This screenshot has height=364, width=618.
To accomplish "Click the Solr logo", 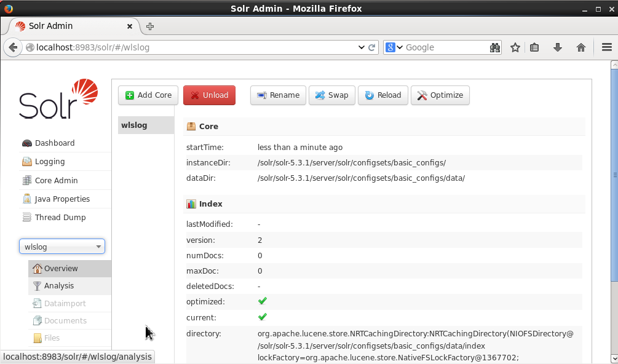I will [x=58, y=98].
